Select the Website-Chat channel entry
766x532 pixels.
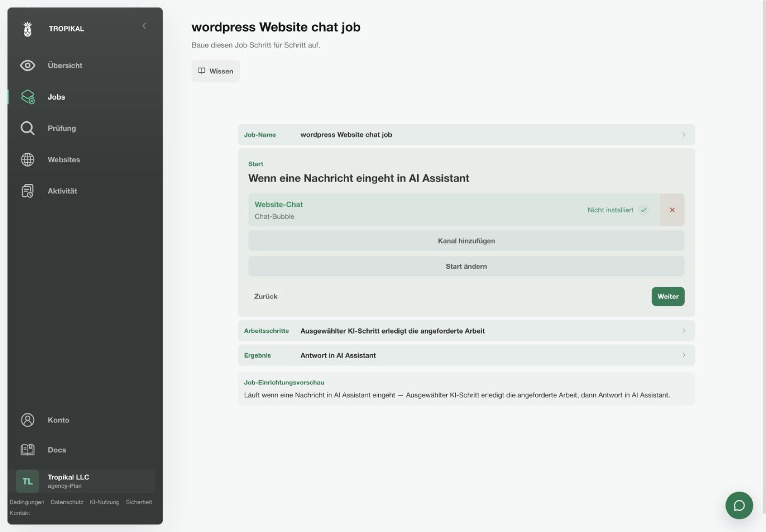click(454, 210)
